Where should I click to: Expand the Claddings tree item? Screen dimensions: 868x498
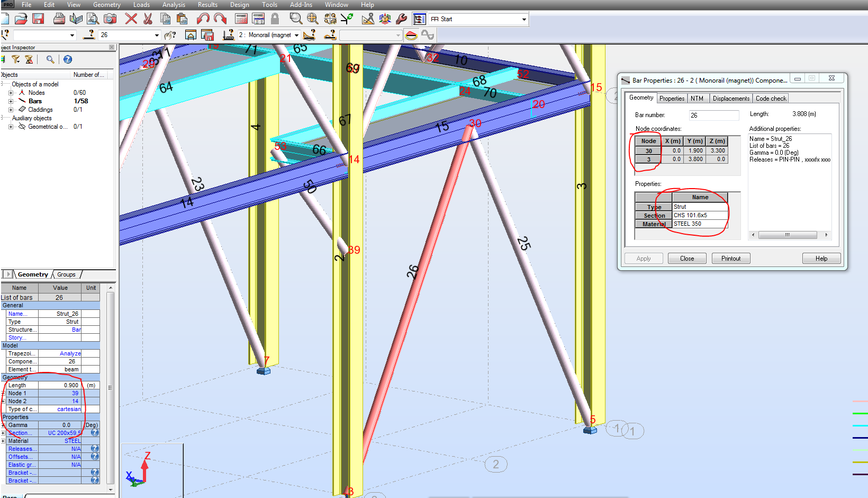[11, 110]
